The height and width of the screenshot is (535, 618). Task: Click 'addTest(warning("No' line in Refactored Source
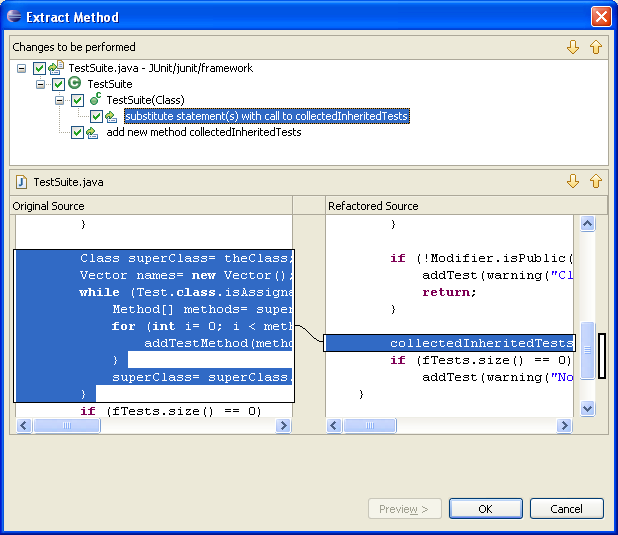[497, 377]
